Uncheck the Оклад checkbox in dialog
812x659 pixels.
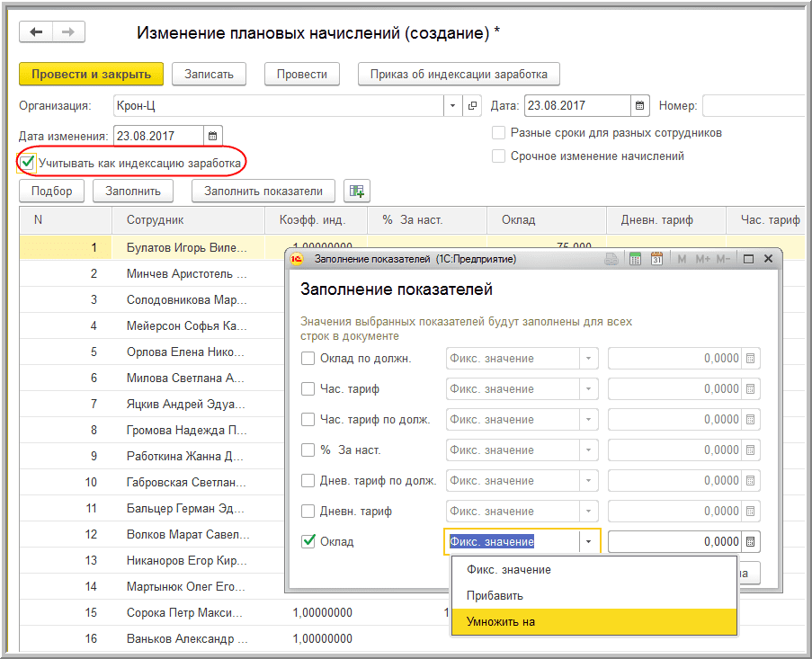(308, 541)
